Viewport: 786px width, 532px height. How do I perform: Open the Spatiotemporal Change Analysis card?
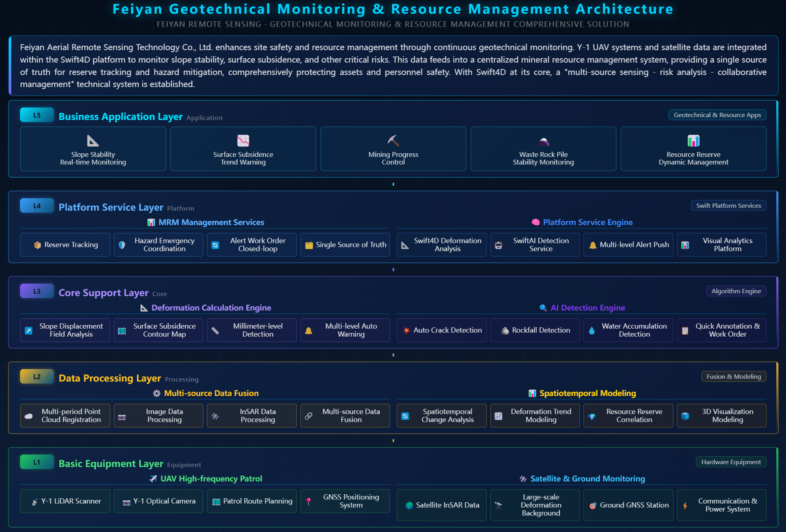(x=442, y=416)
